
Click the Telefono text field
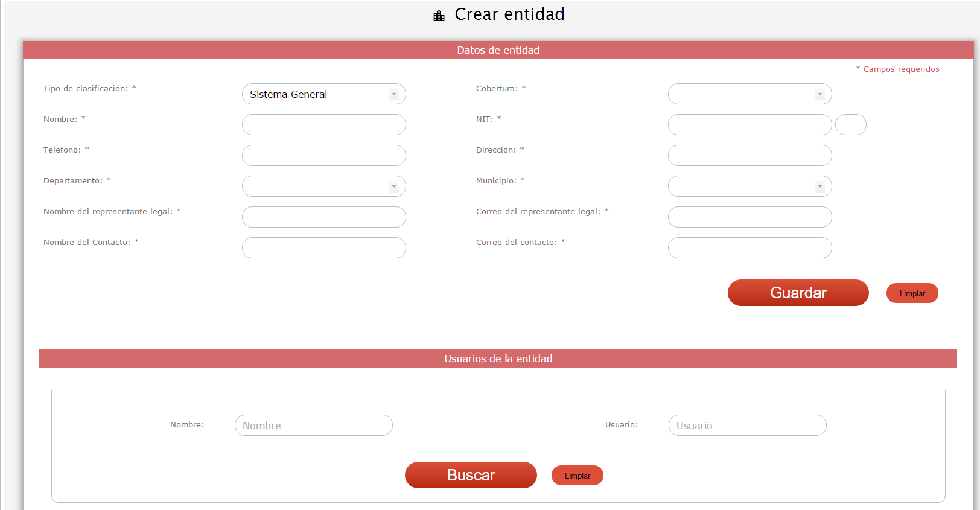323,156
